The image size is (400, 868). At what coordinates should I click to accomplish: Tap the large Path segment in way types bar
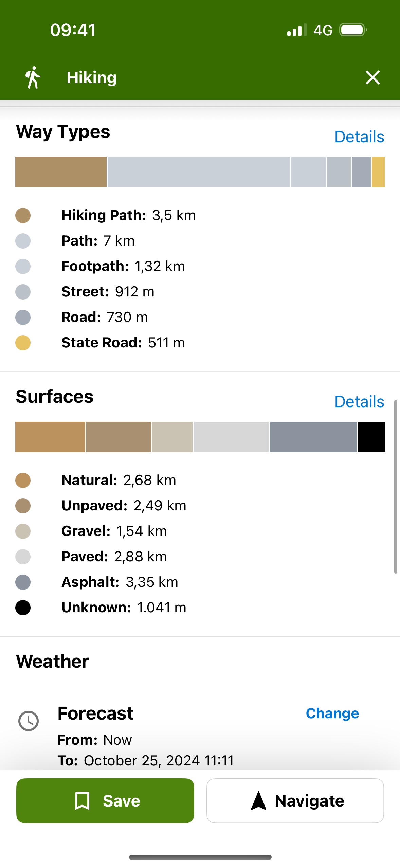199,172
